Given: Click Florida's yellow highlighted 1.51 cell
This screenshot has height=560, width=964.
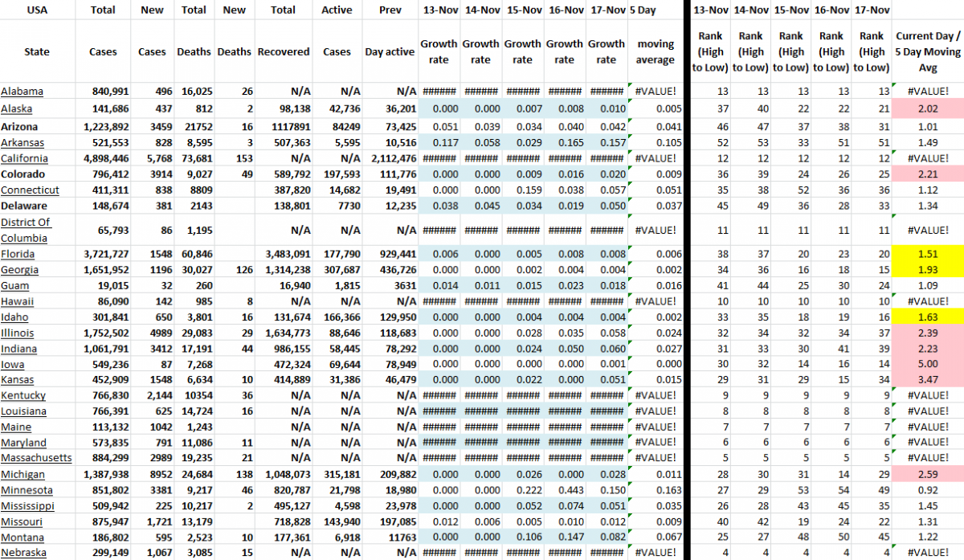Looking at the screenshot, I should click(929, 254).
